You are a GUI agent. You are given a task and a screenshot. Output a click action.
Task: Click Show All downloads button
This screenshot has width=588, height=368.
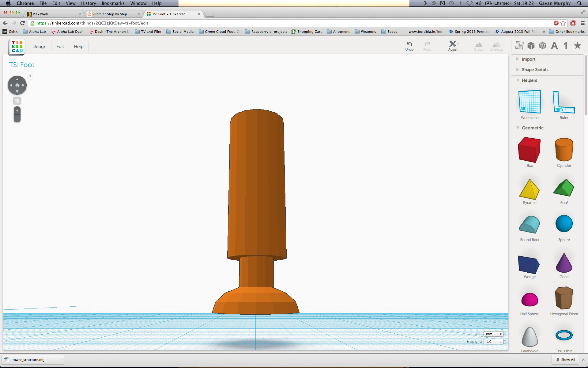[x=565, y=360]
